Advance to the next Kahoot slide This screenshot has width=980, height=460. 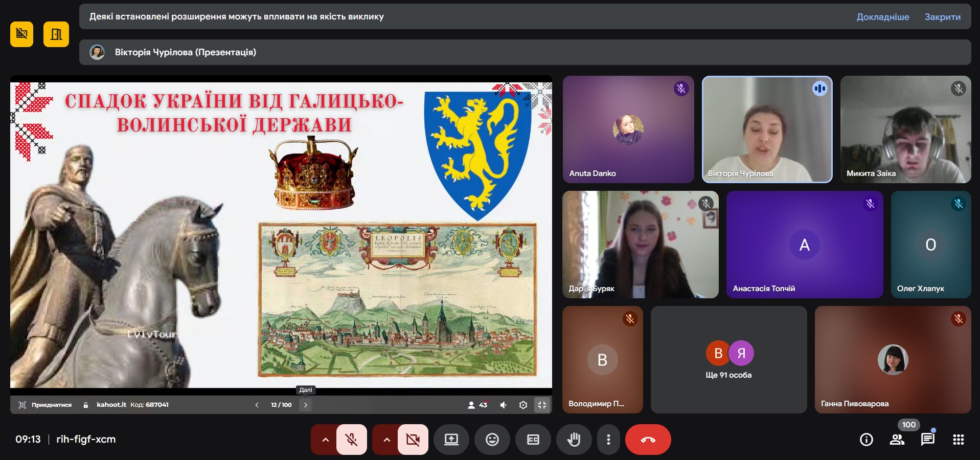click(306, 405)
